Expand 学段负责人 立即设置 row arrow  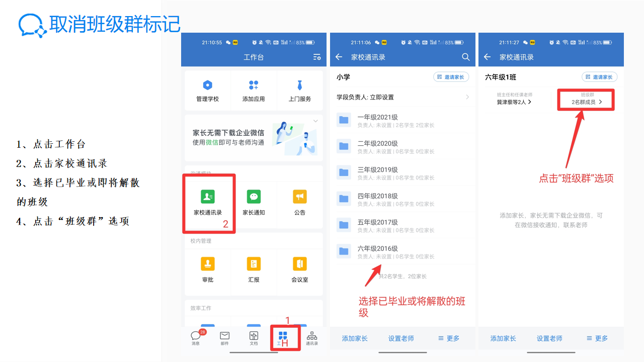(467, 97)
